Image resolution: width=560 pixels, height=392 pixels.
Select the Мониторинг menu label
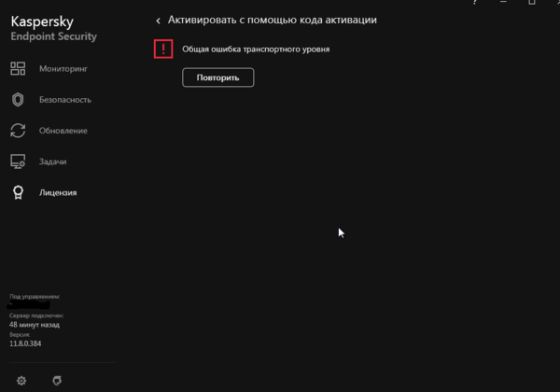[x=63, y=68]
